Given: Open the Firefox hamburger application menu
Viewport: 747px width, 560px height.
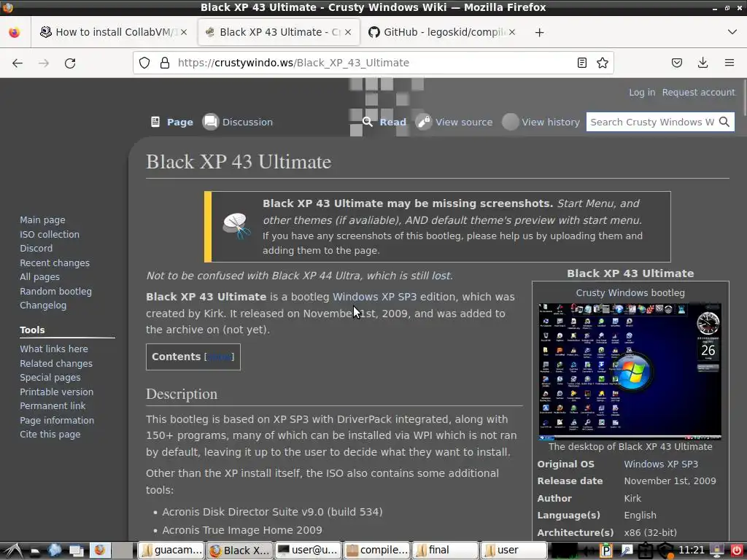Looking at the screenshot, I should pos(729,63).
